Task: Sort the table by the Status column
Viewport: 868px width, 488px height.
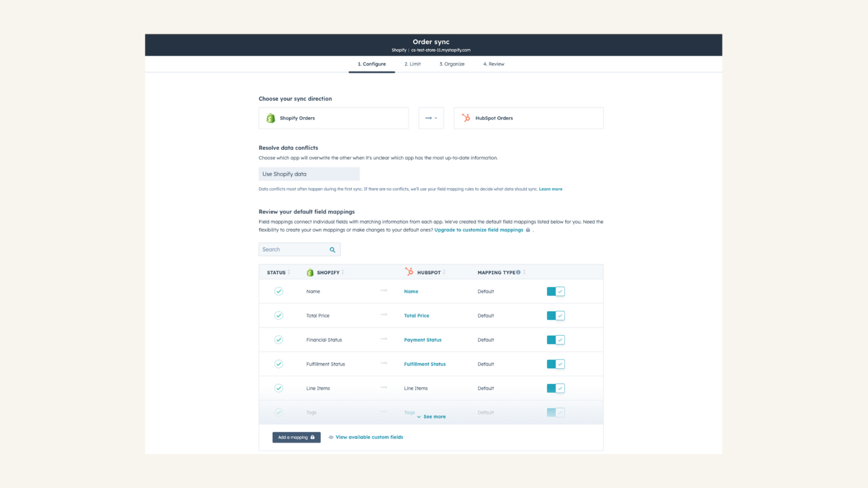Action: point(289,272)
